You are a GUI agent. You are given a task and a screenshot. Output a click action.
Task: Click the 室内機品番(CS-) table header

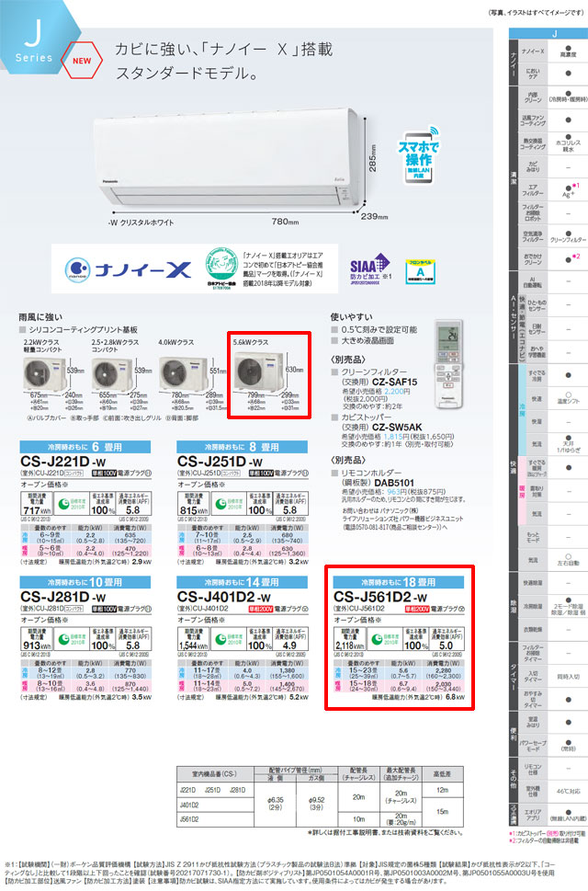coord(213,774)
